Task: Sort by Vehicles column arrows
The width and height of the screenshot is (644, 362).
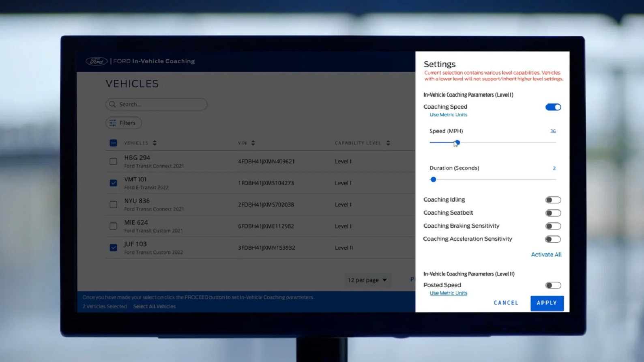Action: point(155,143)
